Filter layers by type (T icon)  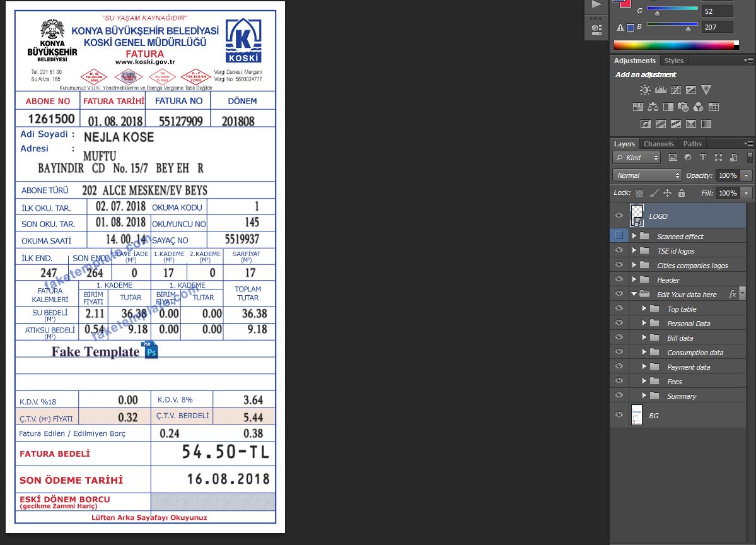703,158
